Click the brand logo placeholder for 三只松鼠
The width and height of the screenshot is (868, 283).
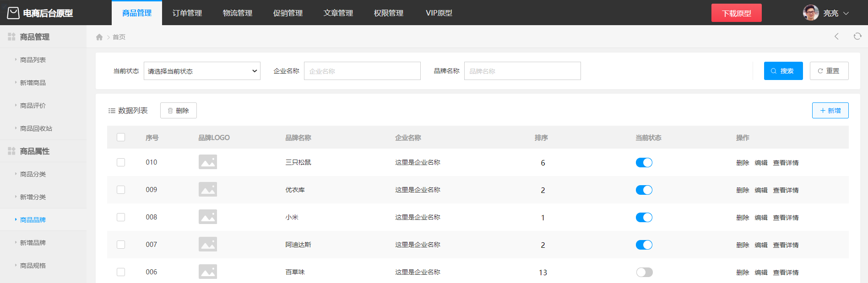pos(208,162)
